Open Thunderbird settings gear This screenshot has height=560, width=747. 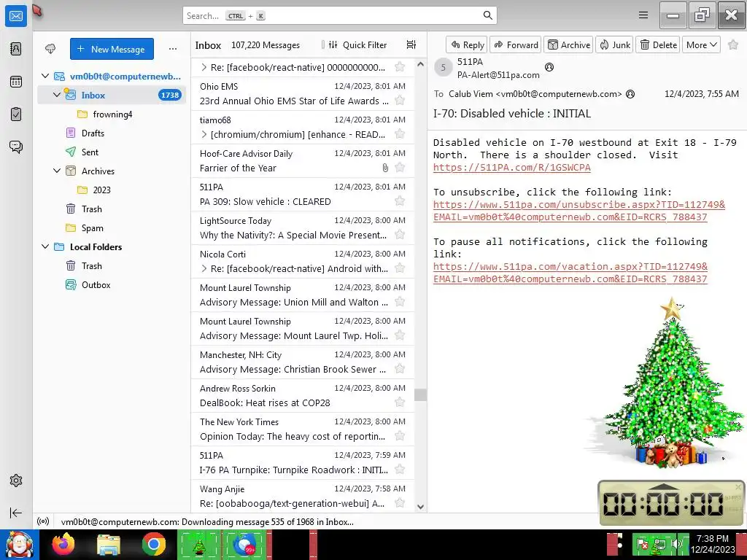(x=16, y=481)
